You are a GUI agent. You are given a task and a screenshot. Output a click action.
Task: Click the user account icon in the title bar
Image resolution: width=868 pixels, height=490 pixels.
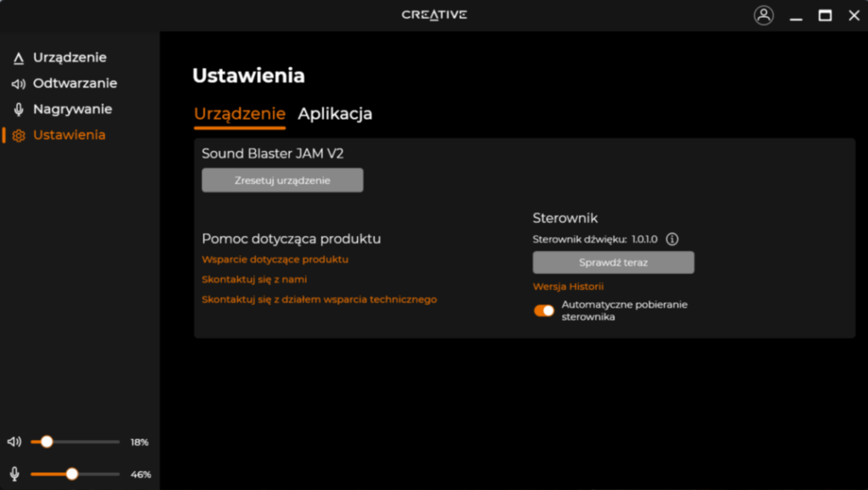point(764,14)
